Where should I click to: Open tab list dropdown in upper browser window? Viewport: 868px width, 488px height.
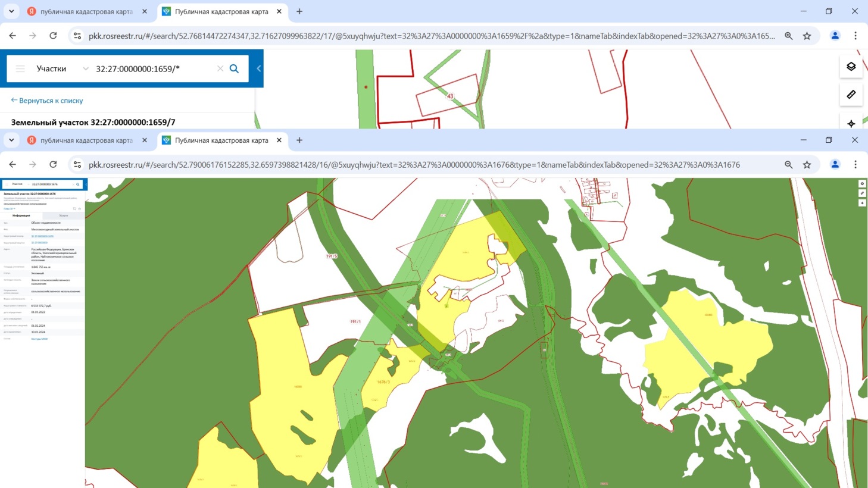(x=11, y=11)
